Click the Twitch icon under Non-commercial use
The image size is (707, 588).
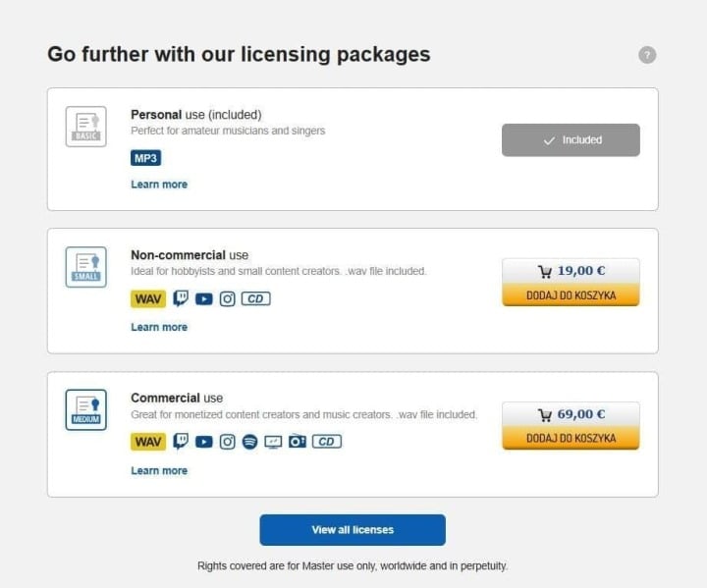tap(181, 298)
